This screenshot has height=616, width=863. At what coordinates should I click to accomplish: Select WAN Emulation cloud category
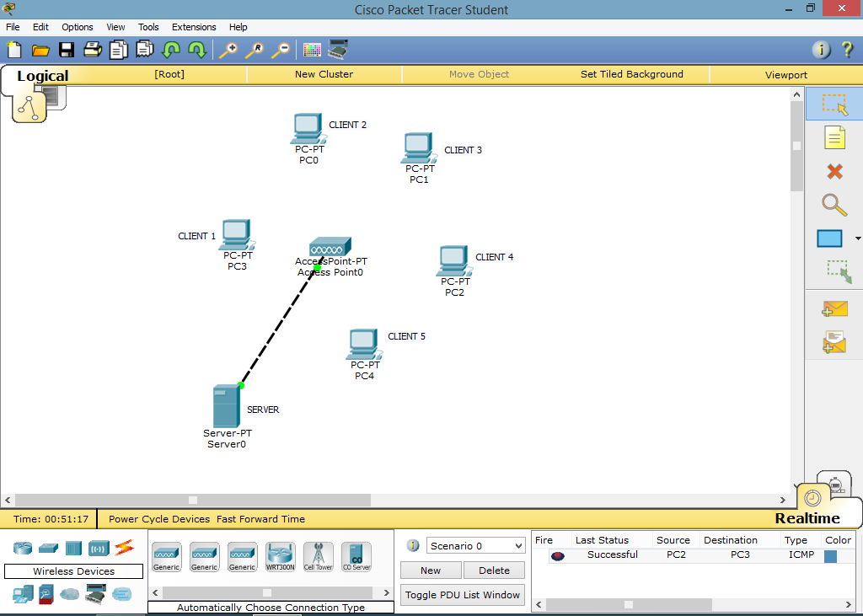click(70, 595)
